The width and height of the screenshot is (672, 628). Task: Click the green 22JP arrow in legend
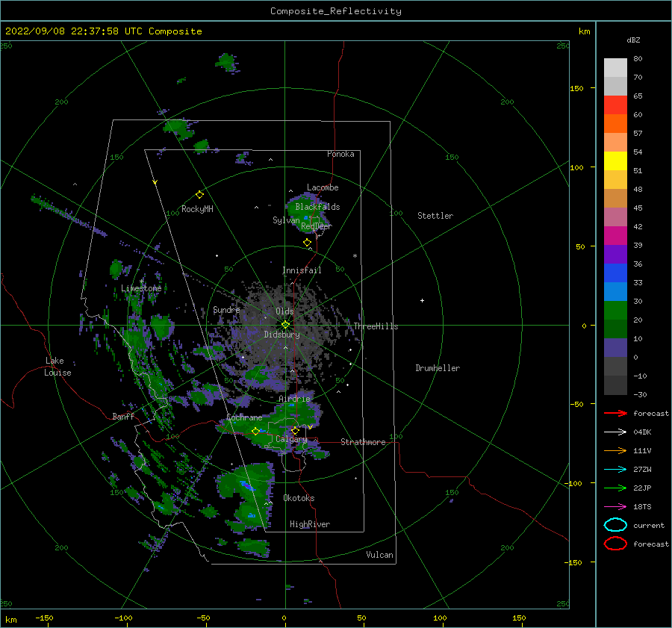click(615, 488)
